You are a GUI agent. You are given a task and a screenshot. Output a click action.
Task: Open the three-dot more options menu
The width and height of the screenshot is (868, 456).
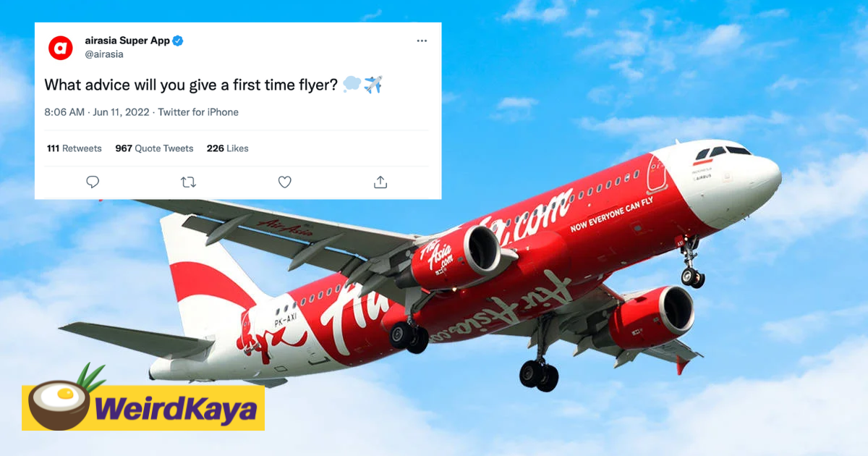coord(422,41)
